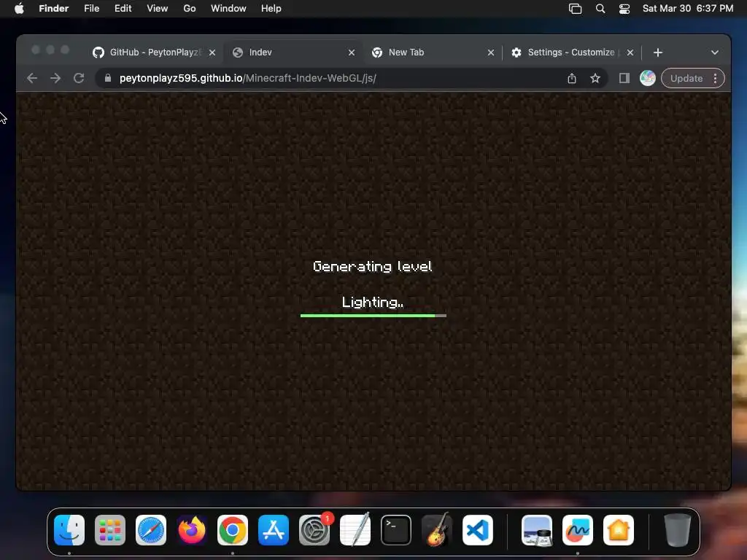Launch GarageBand from the Dock
This screenshot has height=560, width=747.
(437, 530)
